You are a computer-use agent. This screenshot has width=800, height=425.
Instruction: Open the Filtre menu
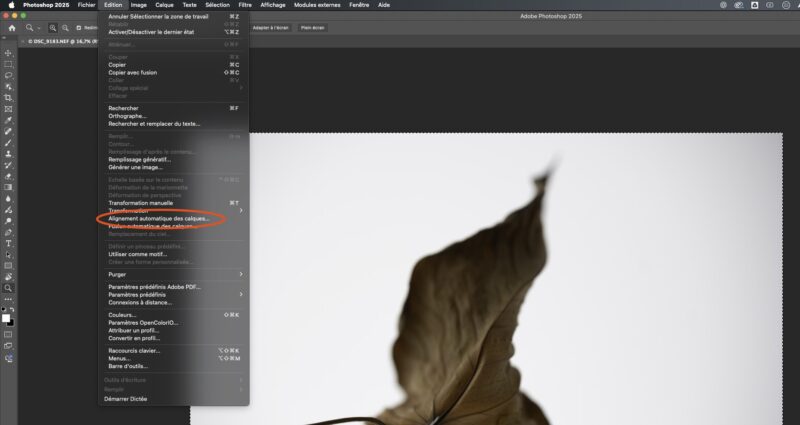coord(245,5)
